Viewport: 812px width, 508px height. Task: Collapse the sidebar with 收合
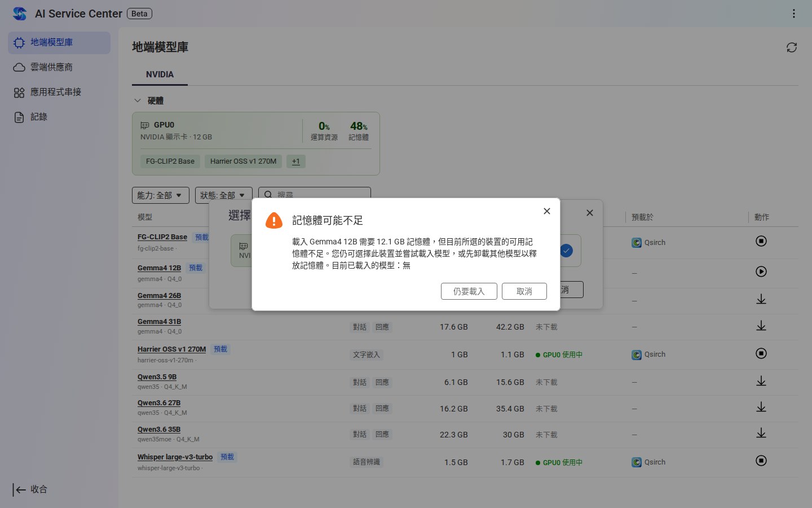point(30,489)
